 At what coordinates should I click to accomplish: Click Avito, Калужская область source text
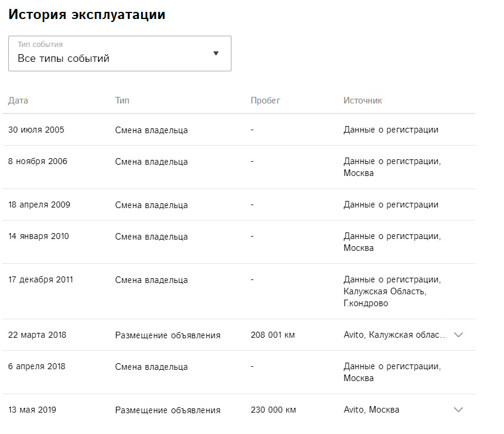396,335
